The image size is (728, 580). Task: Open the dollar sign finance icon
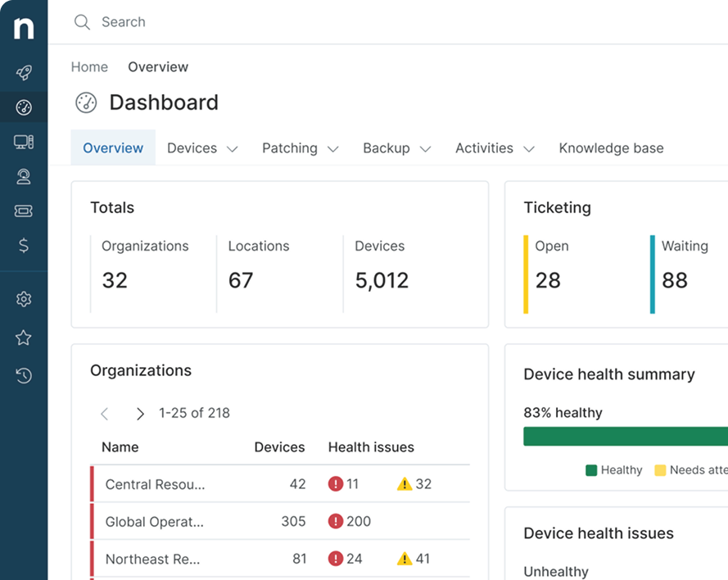pos(24,245)
